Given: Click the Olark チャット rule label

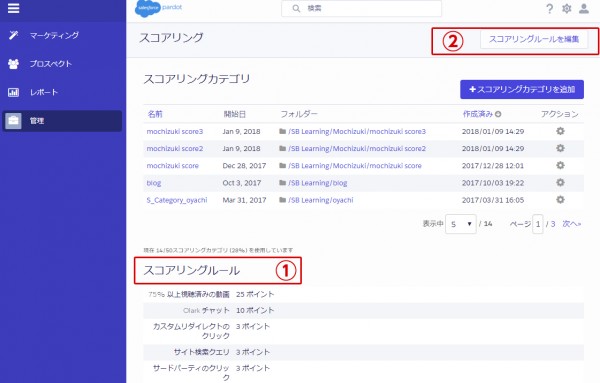Looking at the screenshot, I should click(206, 311).
